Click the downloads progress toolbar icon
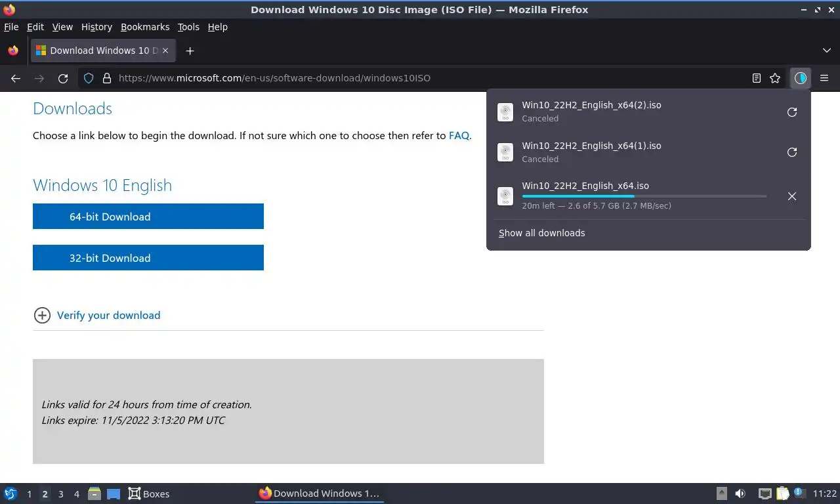 (800, 78)
